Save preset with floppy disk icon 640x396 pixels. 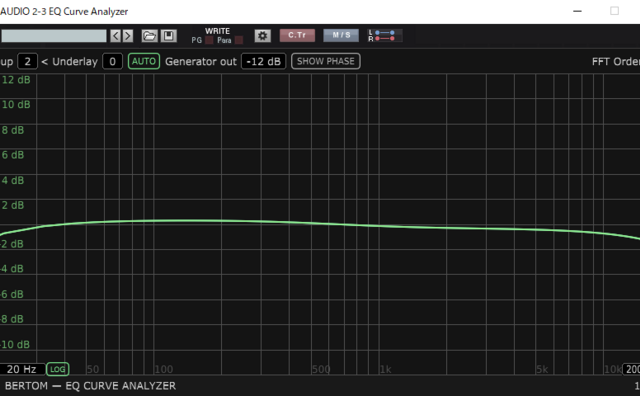click(x=169, y=36)
